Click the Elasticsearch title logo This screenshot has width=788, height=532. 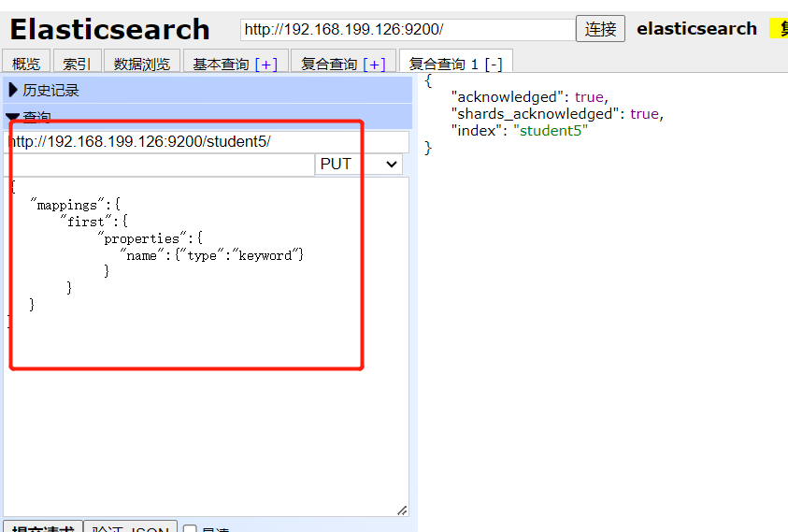point(109,29)
